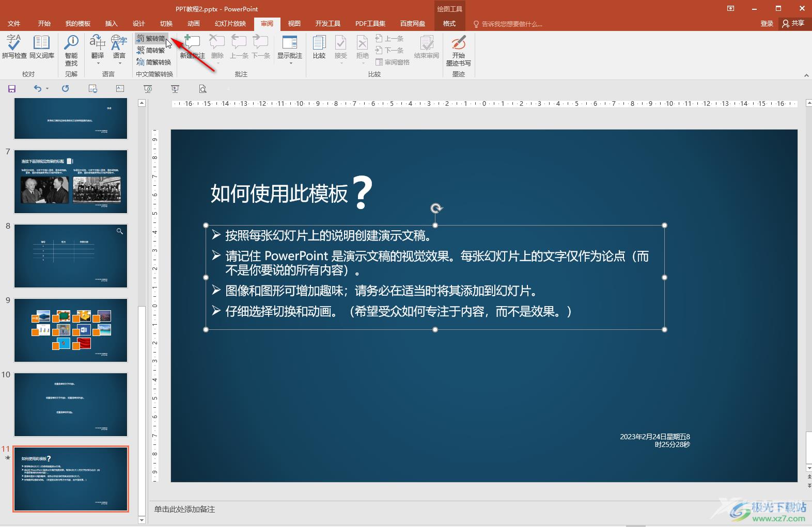
Task: Click the bullet starting 仔细选择切换和动画
Action: 399,312
